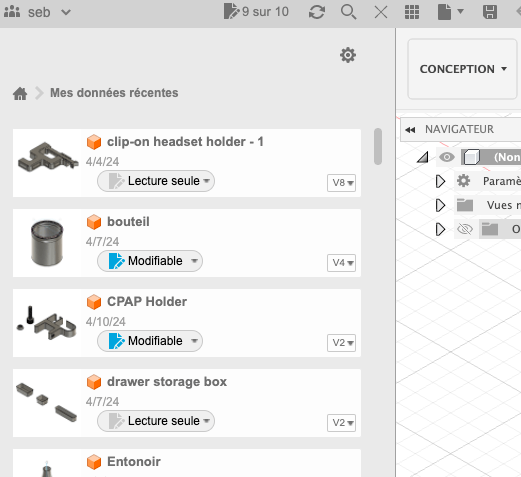This screenshot has width=521, height=477.
Task: Select CPAP Holder title
Action: 147,302
